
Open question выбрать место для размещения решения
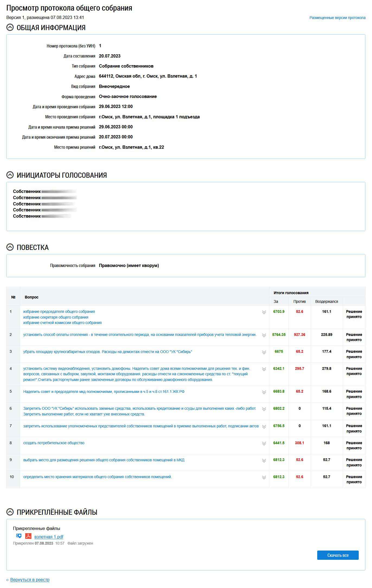click(104, 460)
